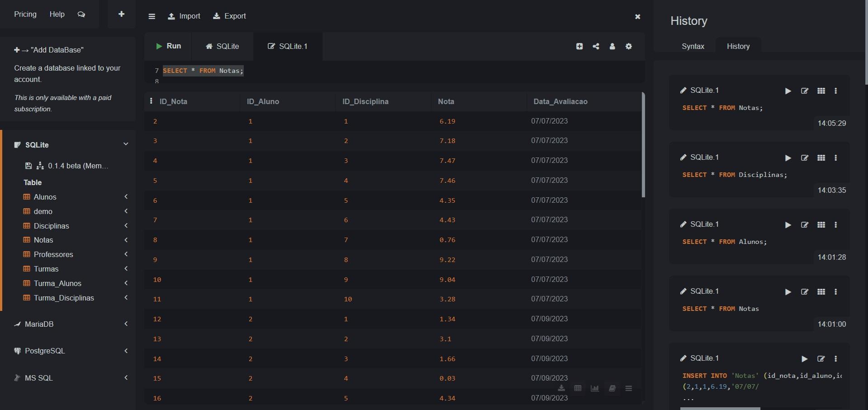Expand the Alunos table chevron
Image resolution: width=868 pixels, height=410 pixels.
(x=126, y=196)
